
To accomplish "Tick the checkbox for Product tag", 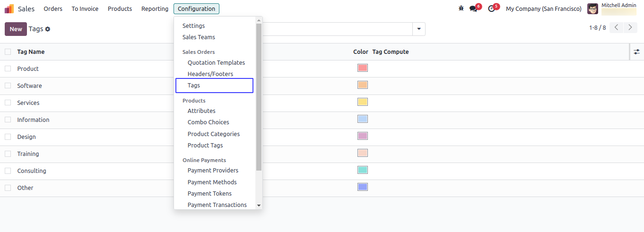I will coord(8,69).
